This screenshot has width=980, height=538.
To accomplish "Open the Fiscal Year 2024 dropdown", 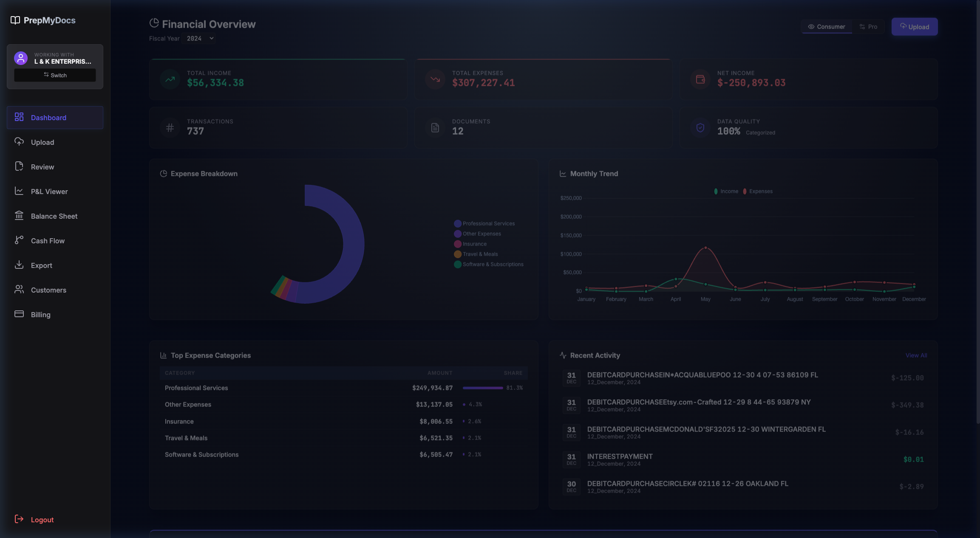I will (x=198, y=38).
